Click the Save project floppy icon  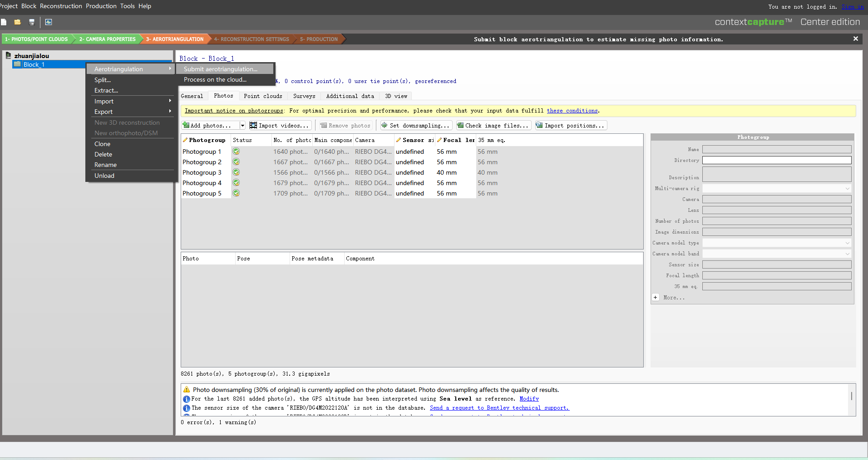point(32,22)
